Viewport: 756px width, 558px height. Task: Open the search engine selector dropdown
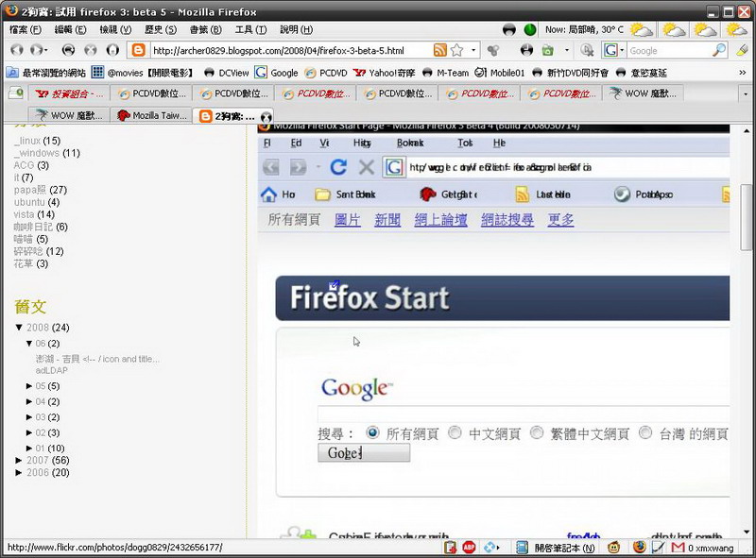click(623, 50)
